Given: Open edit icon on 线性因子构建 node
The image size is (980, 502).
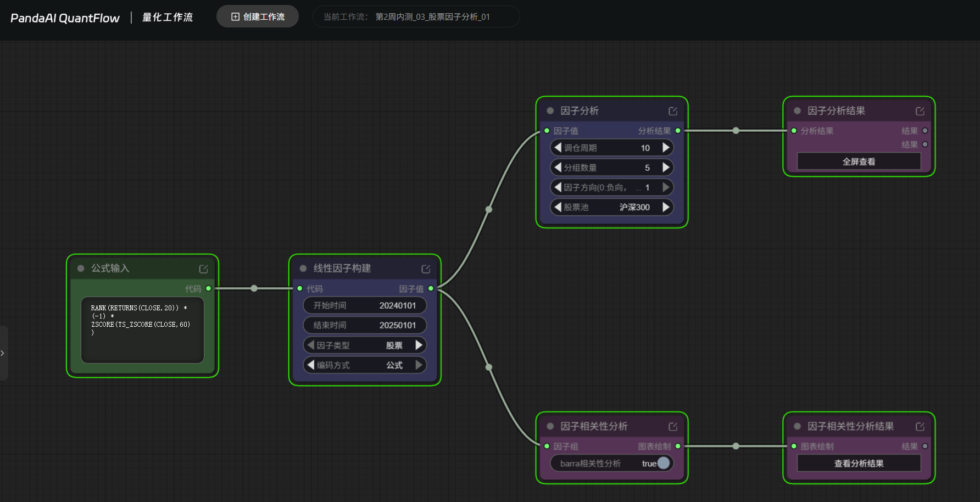Looking at the screenshot, I should click(426, 269).
